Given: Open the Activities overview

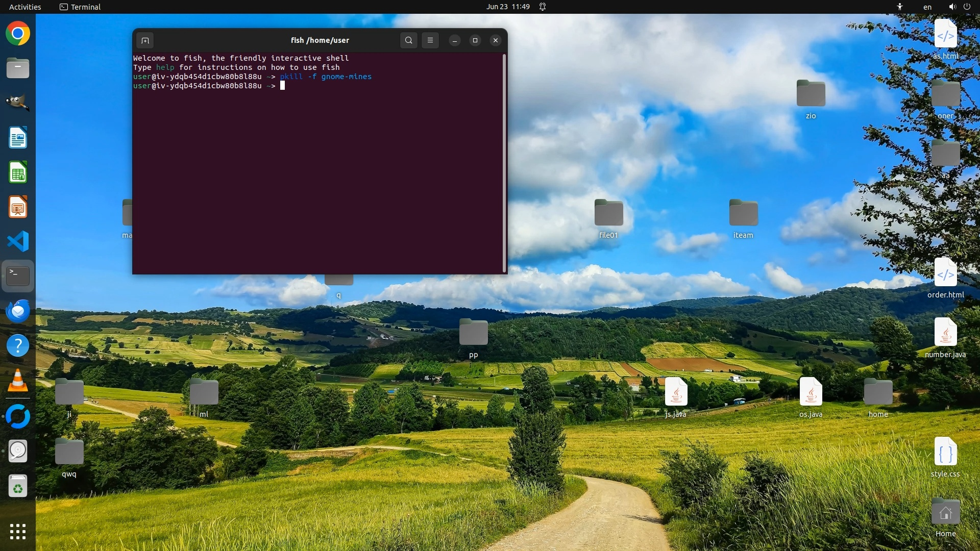Looking at the screenshot, I should pyautogui.click(x=25, y=7).
